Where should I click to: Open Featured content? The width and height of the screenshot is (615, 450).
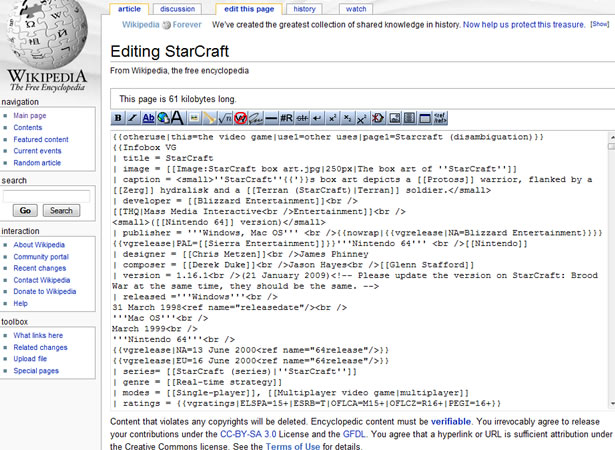click(x=41, y=139)
